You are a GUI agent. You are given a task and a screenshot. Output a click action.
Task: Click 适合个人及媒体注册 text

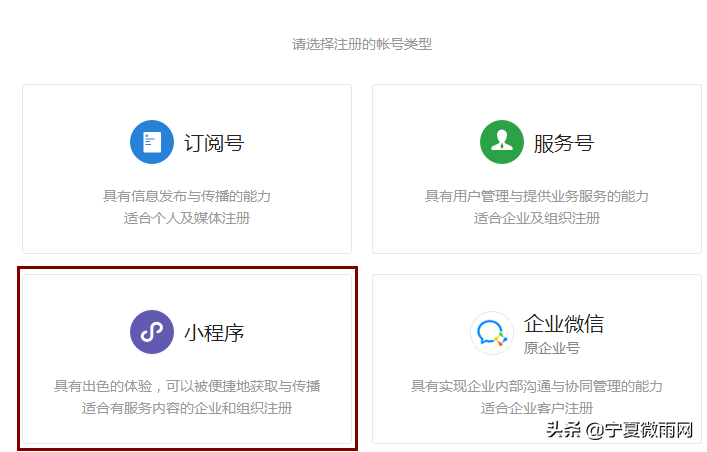tap(187, 218)
